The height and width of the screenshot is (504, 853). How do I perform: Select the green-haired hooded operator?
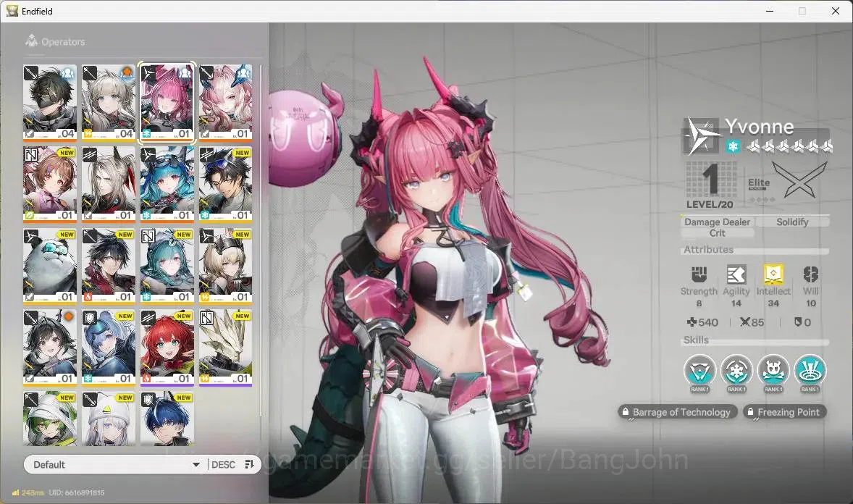pyautogui.click(x=50, y=419)
